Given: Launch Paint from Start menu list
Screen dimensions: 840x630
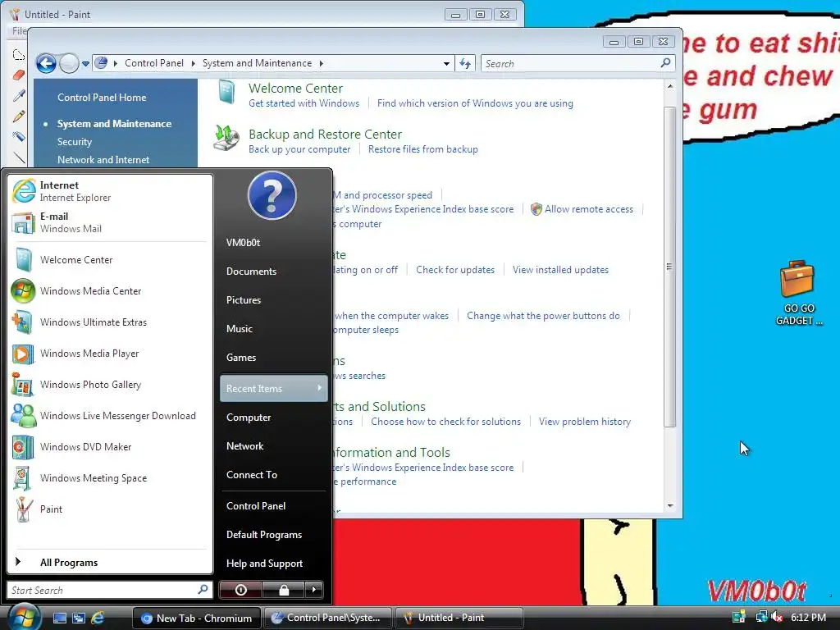Looking at the screenshot, I should pyautogui.click(x=110, y=509).
